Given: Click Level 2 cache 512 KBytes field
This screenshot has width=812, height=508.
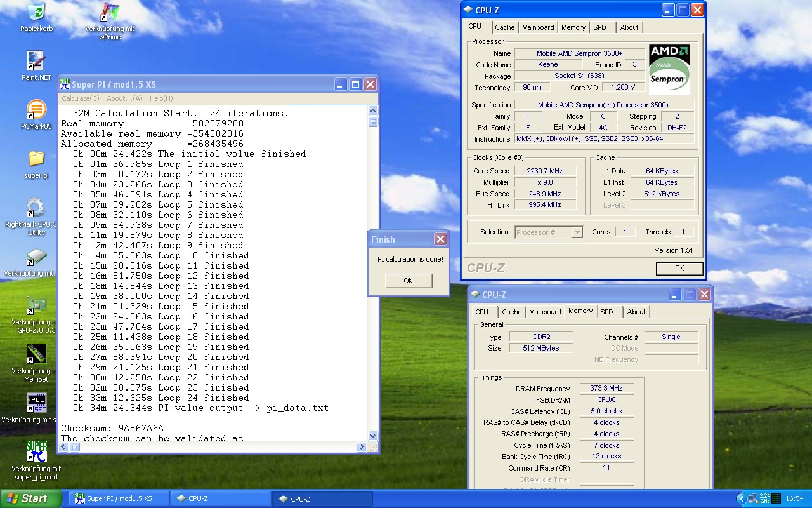Looking at the screenshot, I should (x=662, y=194).
